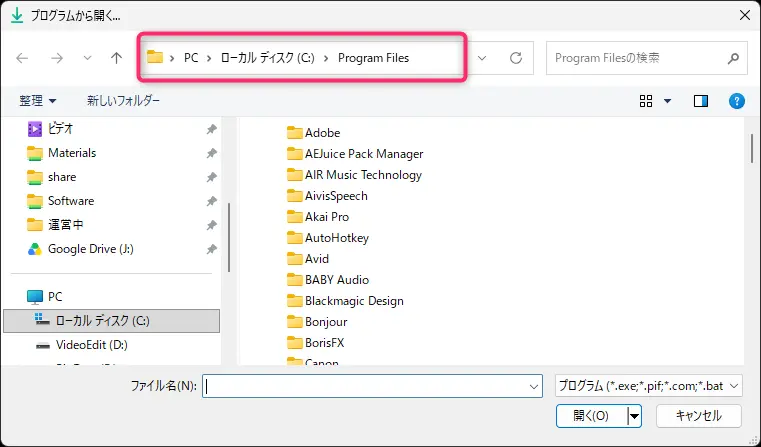Select PC in the navigation tree
Screen dimensions: 761x447
coord(55,297)
